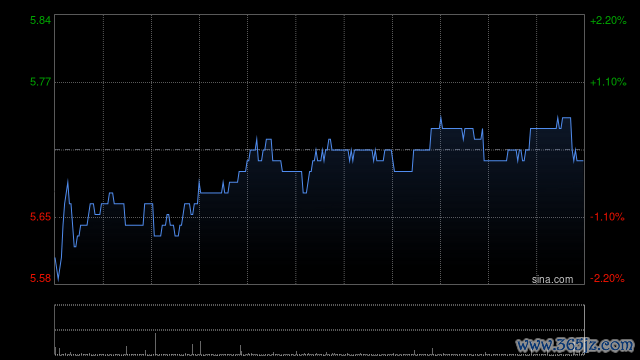Click the 5.58 bottom price label
The width and height of the screenshot is (640, 360).
coord(40,278)
